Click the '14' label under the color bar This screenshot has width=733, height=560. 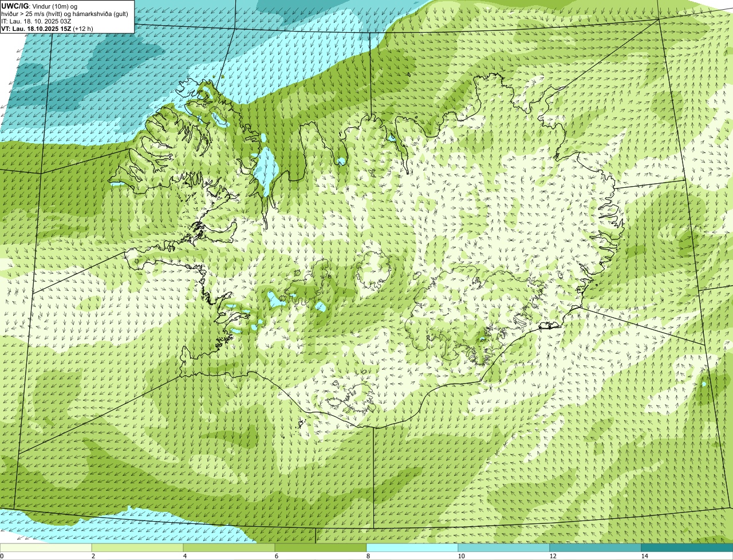pos(644,556)
